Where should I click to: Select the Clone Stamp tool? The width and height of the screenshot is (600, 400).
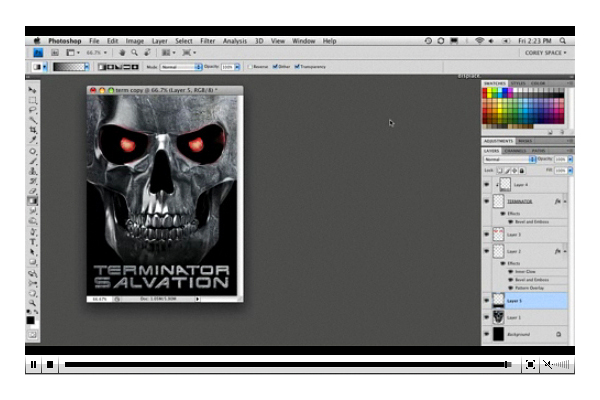[33, 171]
